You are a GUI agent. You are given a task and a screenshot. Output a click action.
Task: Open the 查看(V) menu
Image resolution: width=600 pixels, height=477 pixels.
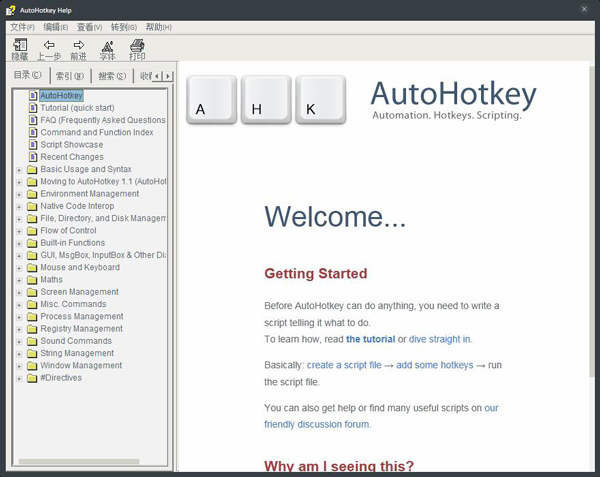coord(90,27)
